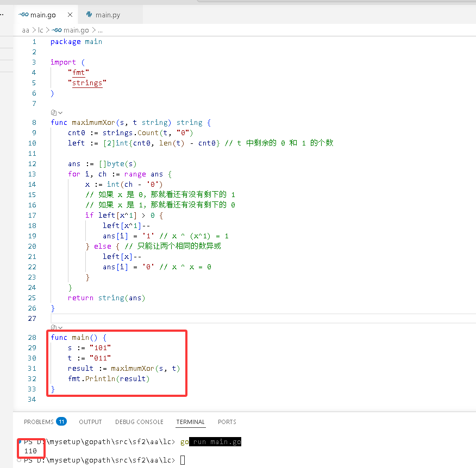Click the terminal command status dot
This screenshot has height=468, width=476.
pos(20,441)
